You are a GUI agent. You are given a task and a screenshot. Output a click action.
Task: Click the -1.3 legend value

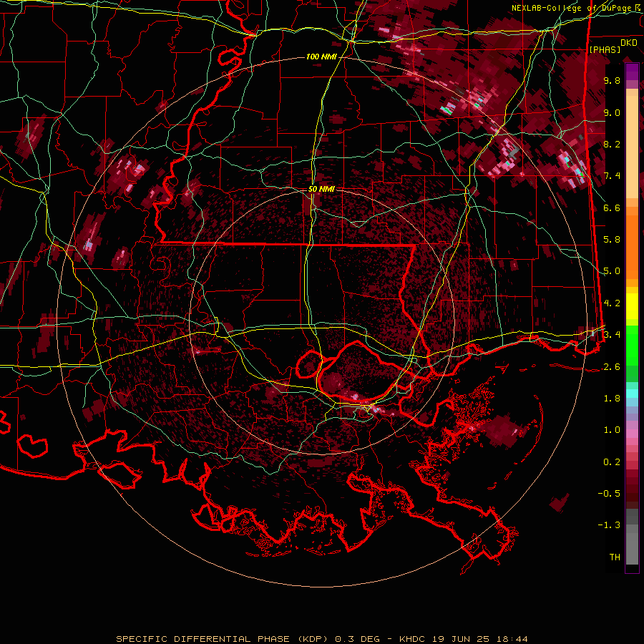click(609, 525)
